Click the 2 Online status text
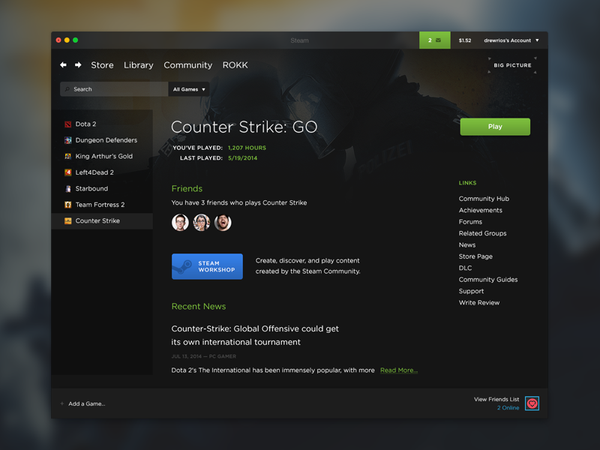Image resolution: width=600 pixels, height=450 pixels. [x=508, y=408]
